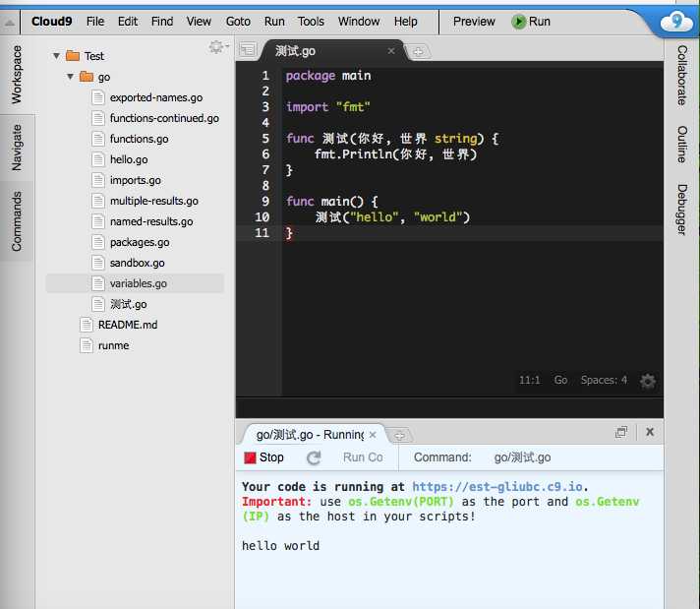Image resolution: width=700 pixels, height=609 pixels.
Task: Select the Workspace side panel tab
Action: (x=17, y=75)
